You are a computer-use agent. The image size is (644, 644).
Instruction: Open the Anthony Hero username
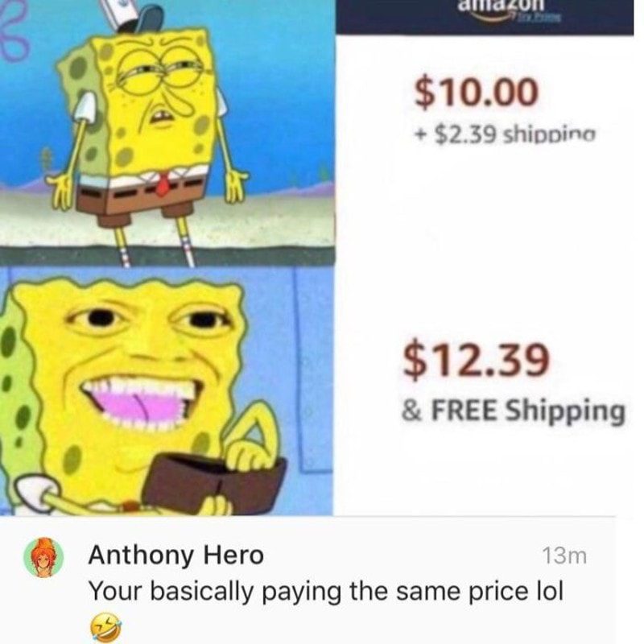(175, 555)
